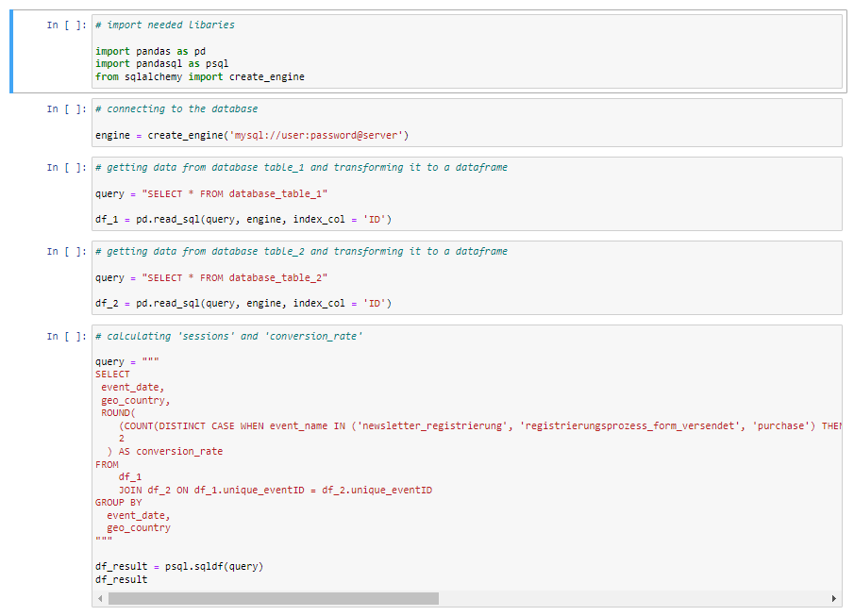
Task: Click the prompt of the conversion_rate cell
Action: pyautogui.click(x=66, y=337)
